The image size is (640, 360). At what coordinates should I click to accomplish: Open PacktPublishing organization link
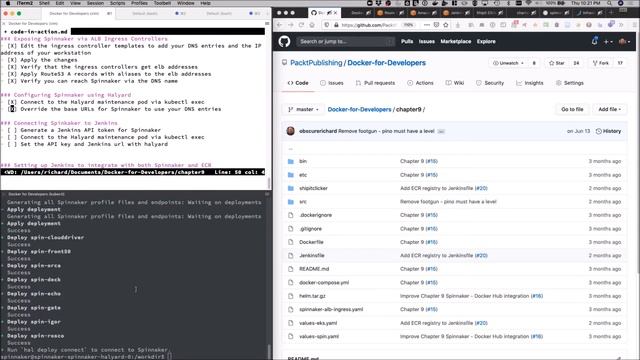pyautogui.click(x=316, y=63)
